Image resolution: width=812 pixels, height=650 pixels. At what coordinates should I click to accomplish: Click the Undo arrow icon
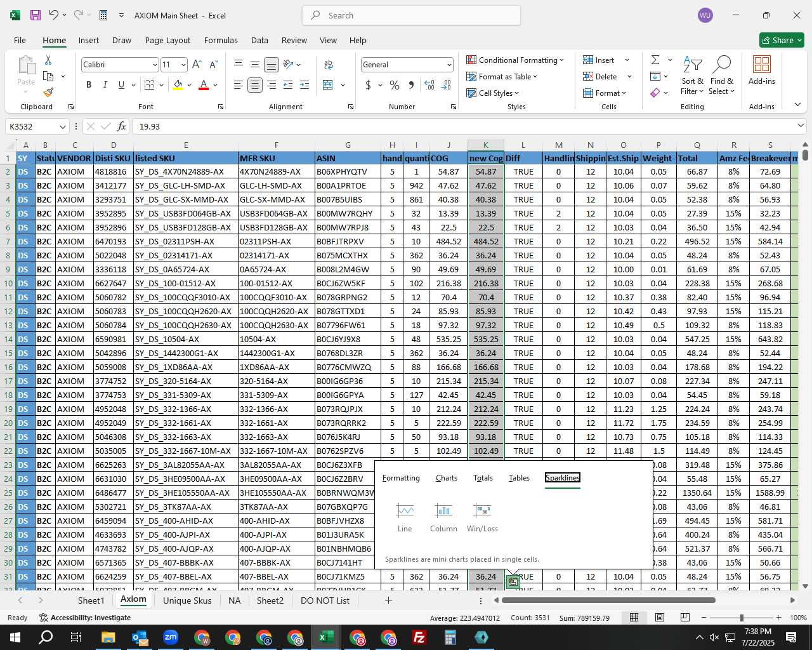click(x=54, y=15)
